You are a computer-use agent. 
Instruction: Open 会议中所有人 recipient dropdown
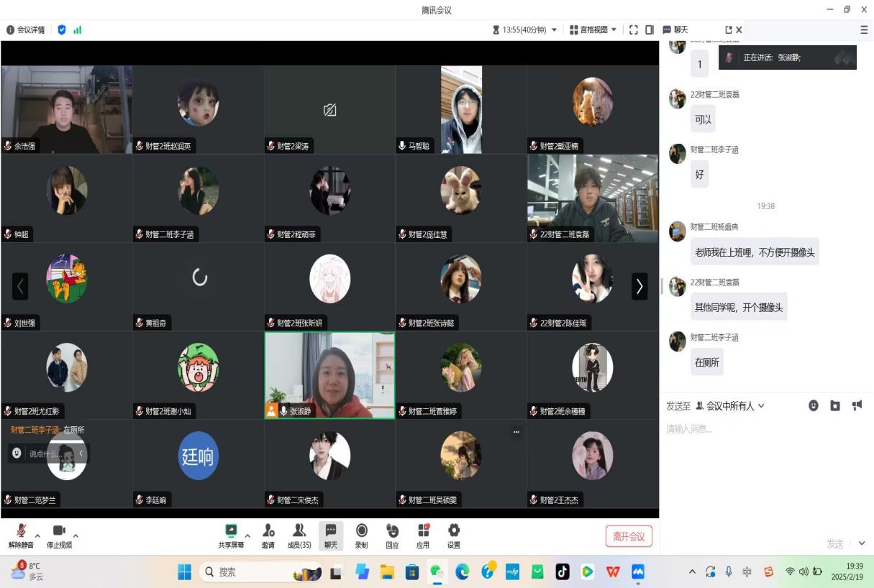pyautogui.click(x=729, y=406)
